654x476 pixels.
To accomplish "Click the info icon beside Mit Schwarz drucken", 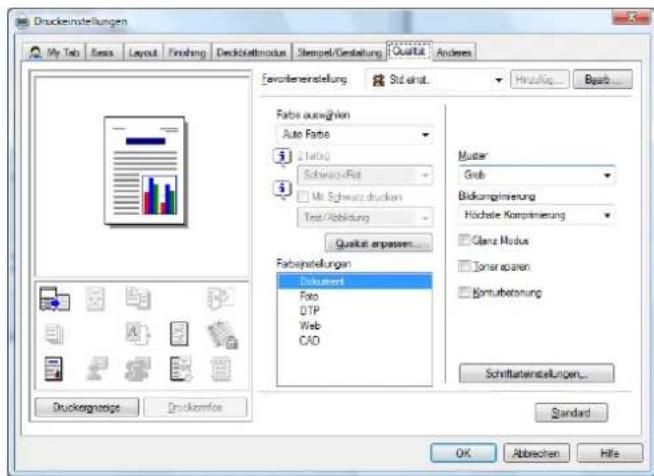I will pos(282,190).
